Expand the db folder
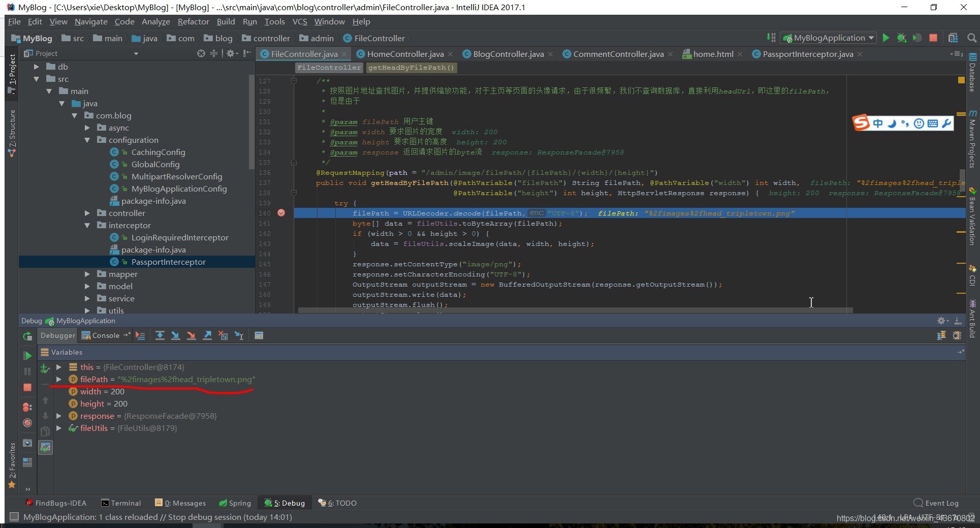This screenshot has height=528, width=980. click(36, 67)
